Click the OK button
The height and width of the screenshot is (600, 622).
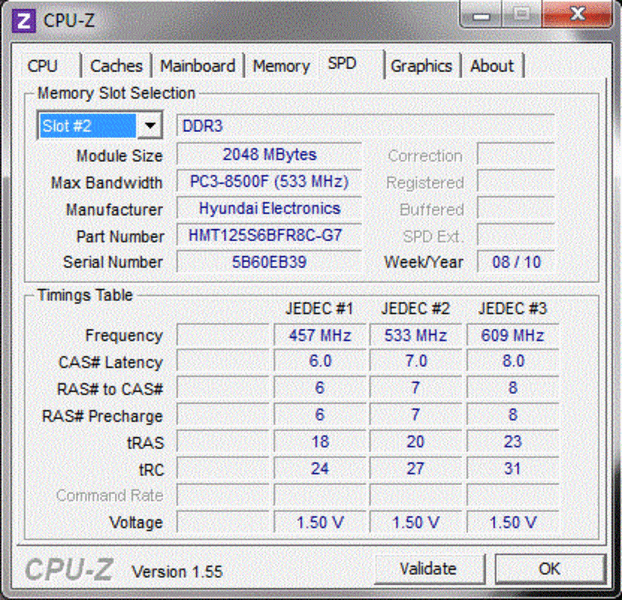(x=550, y=569)
